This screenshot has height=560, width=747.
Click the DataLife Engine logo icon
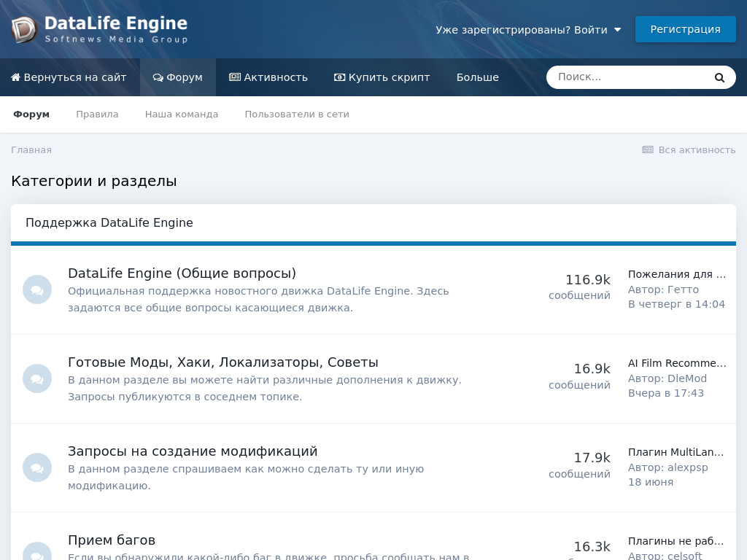(24, 29)
